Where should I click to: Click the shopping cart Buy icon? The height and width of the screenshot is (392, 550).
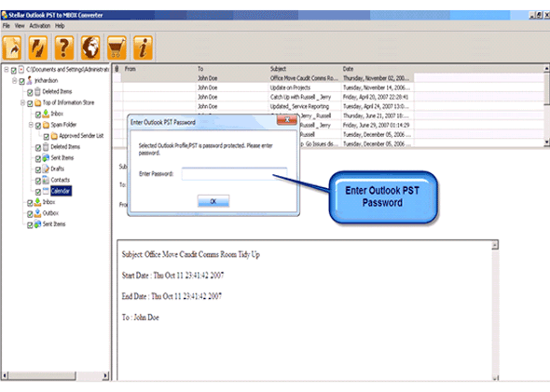(x=117, y=48)
